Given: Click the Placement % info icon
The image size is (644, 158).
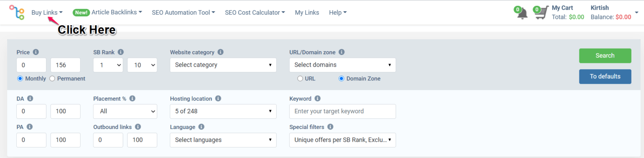Looking at the screenshot, I should 132,98.
